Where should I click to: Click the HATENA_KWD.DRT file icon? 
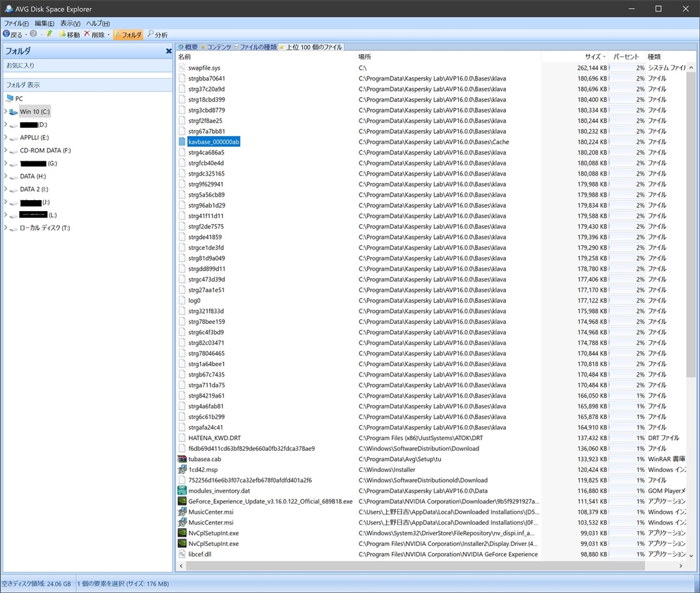(182, 438)
